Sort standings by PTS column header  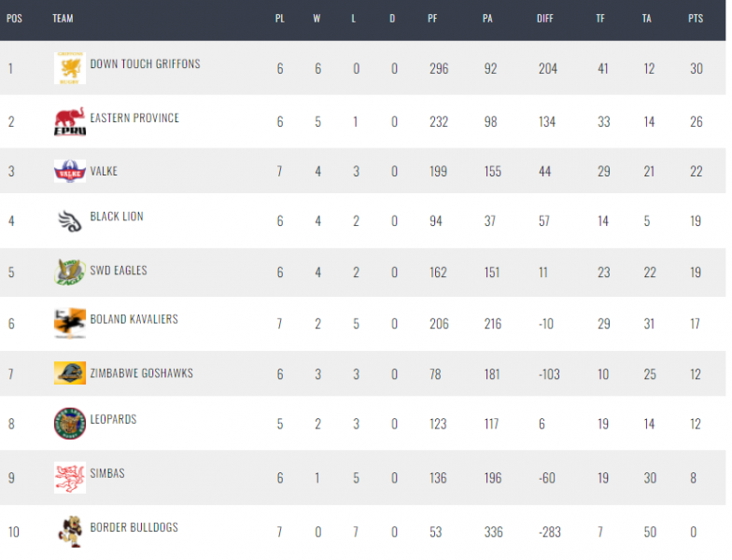tap(695, 19)
